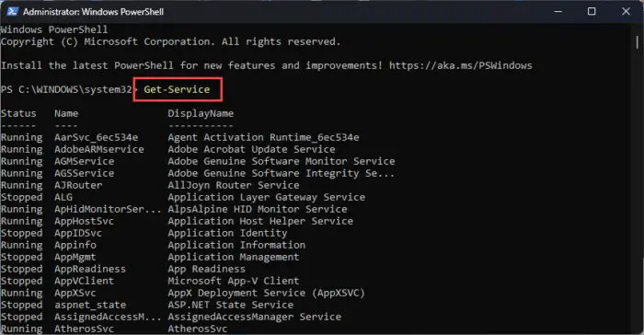The image size is (644, 335).
Task: Select AJRouter service name
Action: point(78,185)
